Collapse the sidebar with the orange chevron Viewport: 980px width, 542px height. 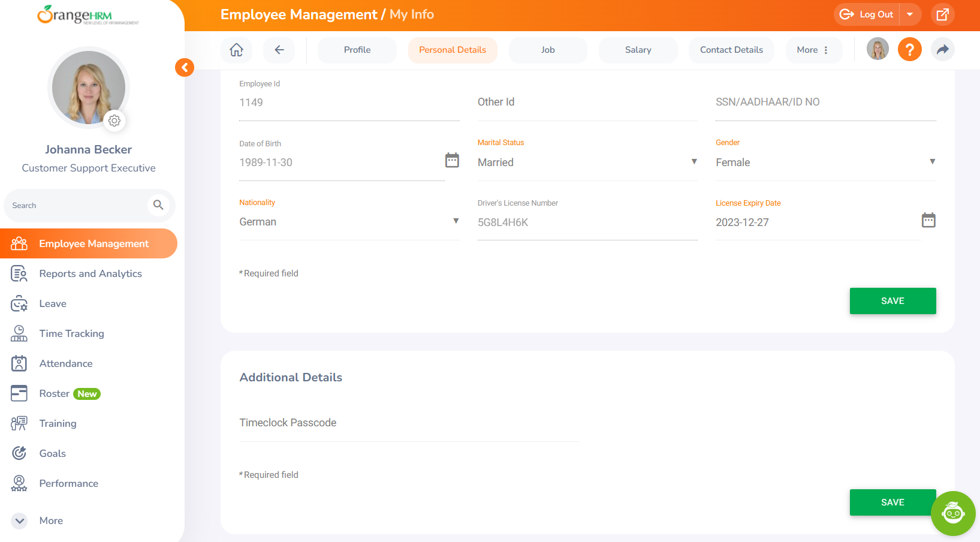tap(185, 67)
